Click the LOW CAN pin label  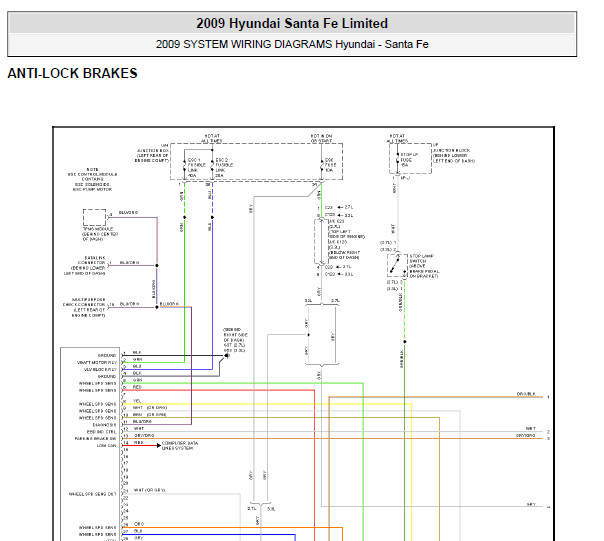[107, 446]
